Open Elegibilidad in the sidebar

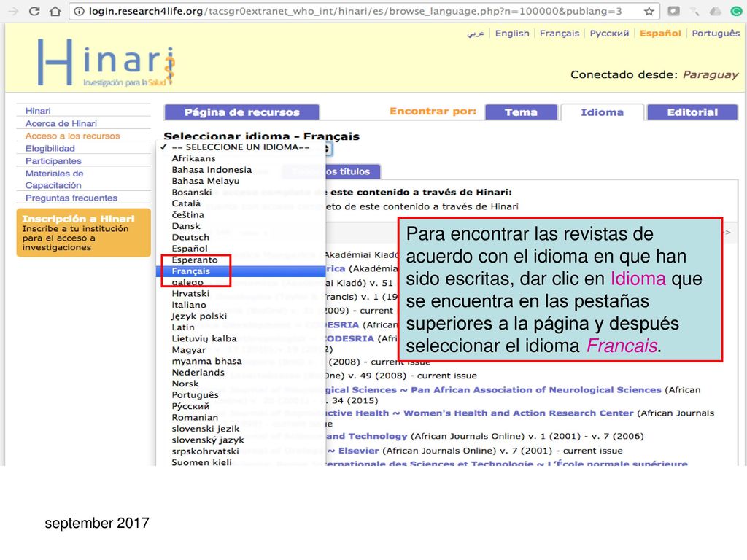click(x=50, y=148)
